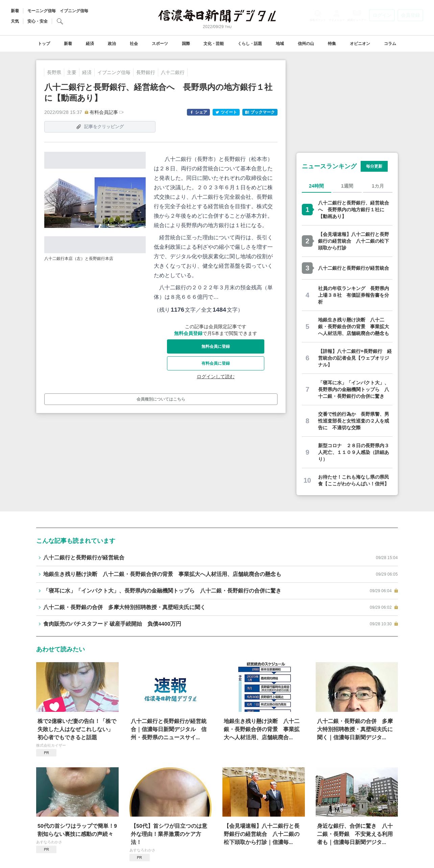Select 国際 in navigation bar
This screenshot has width=434, height=868.
click(186, 44)
